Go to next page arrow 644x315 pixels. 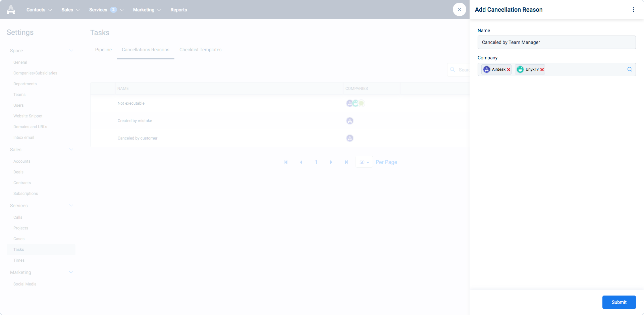[331, 162]
